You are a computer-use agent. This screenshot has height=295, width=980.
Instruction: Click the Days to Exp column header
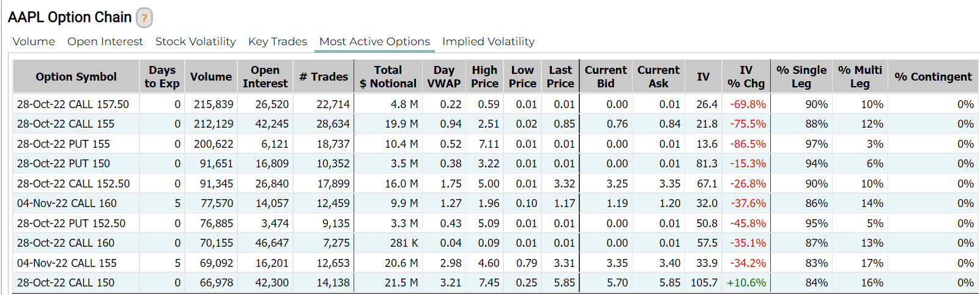click(161, 77)
